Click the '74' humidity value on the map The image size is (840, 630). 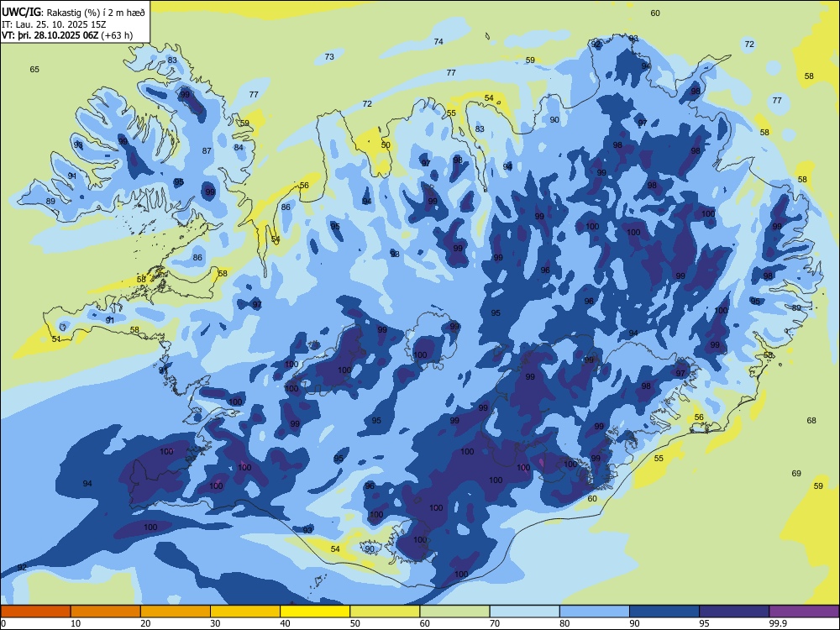coord(438,41)
